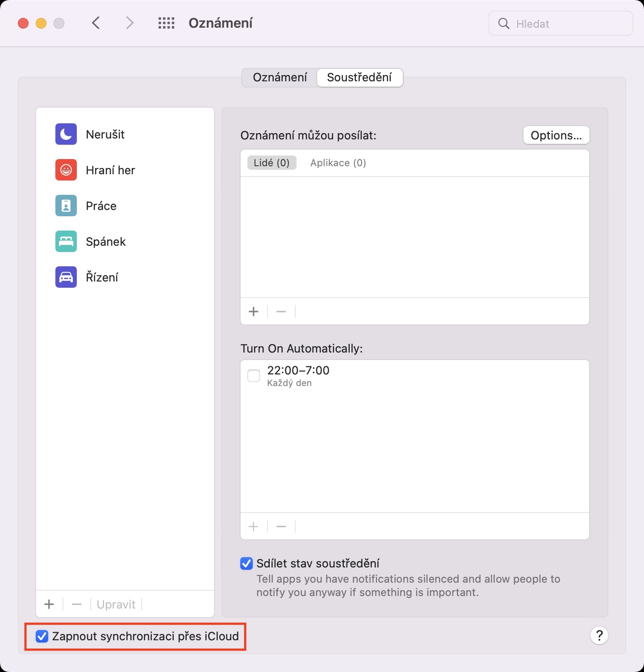
Task: Choose the Spánek bed icon
Action: click(x=66, y=241)
